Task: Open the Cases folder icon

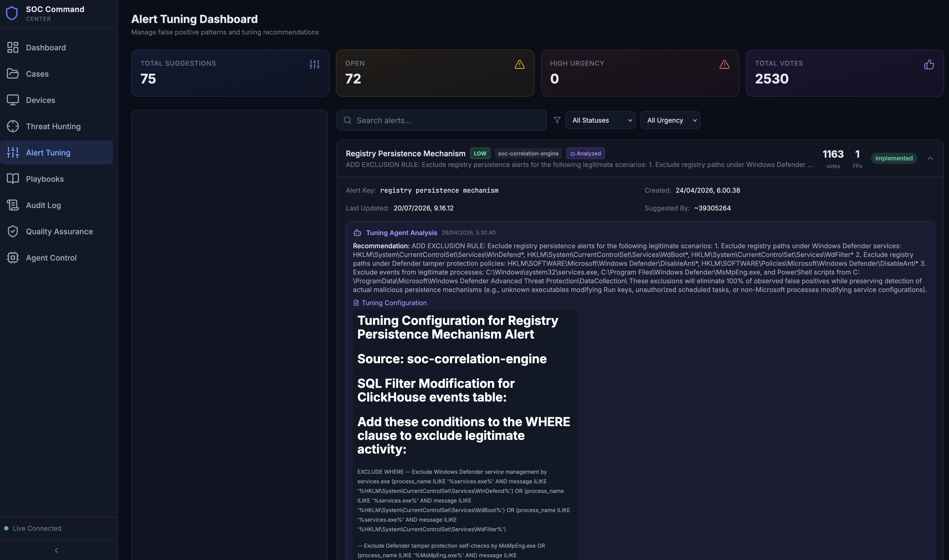Action: tap(13, 74)
